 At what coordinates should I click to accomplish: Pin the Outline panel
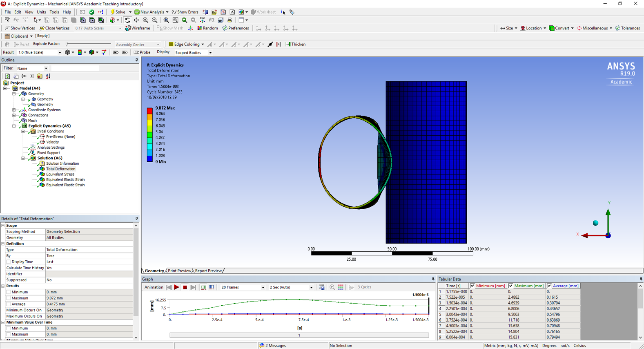pyautogui.click(x=137, y=60)
